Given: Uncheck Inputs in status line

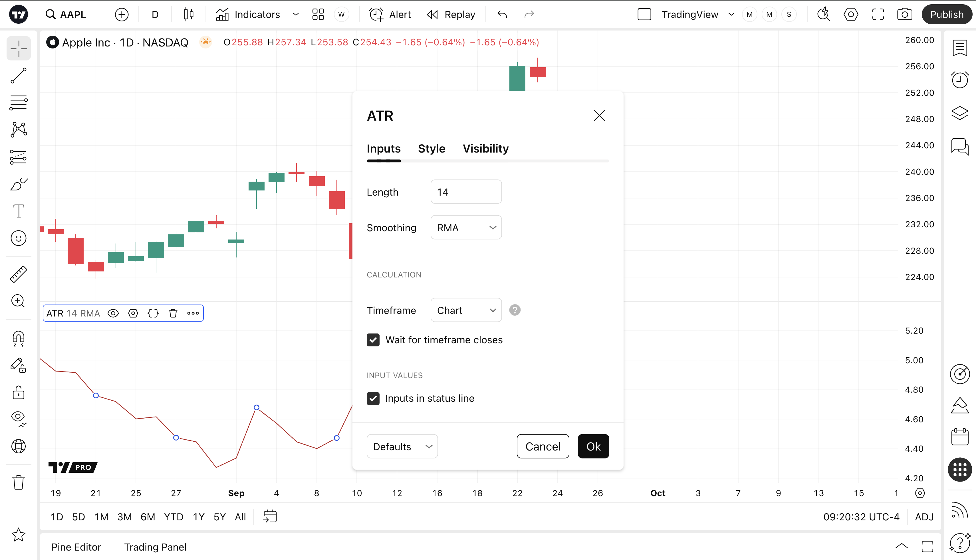Looking at the screenshot, I should pos(373,398).
